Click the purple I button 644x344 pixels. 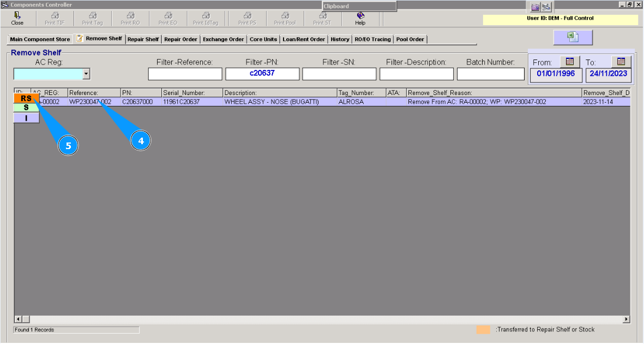tap(26, 118)
